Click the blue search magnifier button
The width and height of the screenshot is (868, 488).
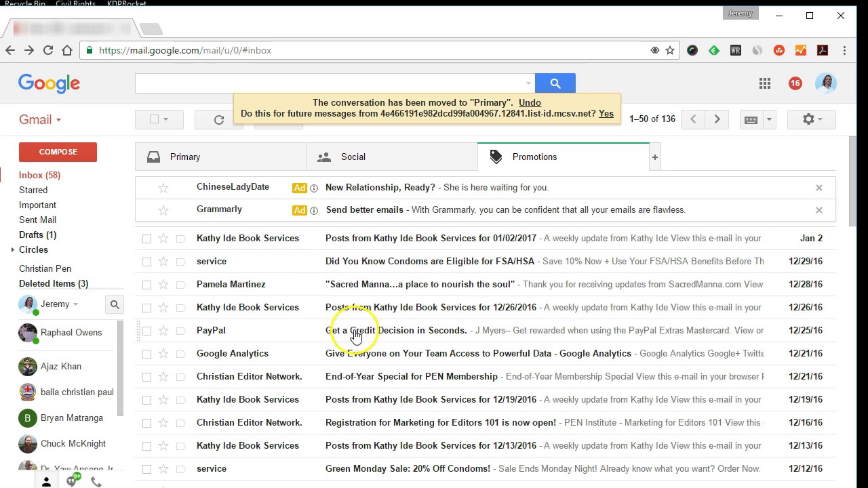tap(555, 83)
